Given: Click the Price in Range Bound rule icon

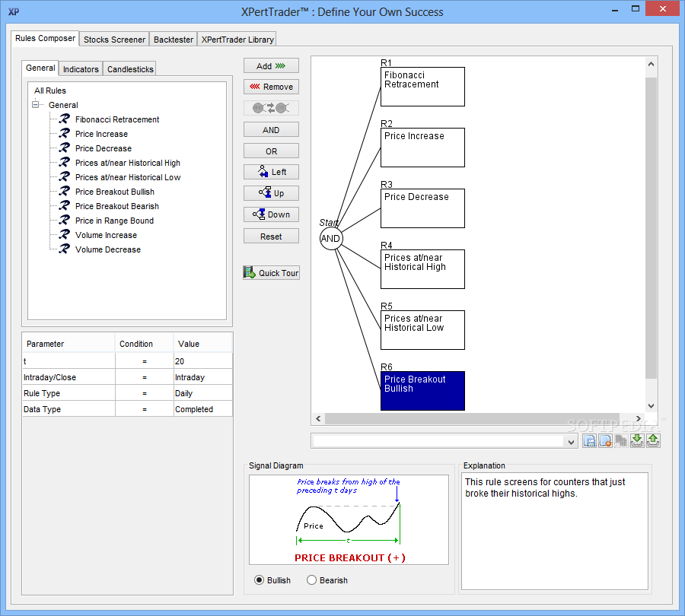Looking at the screenshot, I should point(65,220).
